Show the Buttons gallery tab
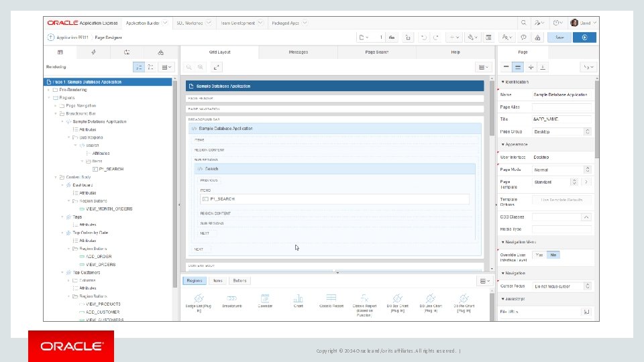The width and height of the screenshot is (644, 362). (x=239, y=281)
